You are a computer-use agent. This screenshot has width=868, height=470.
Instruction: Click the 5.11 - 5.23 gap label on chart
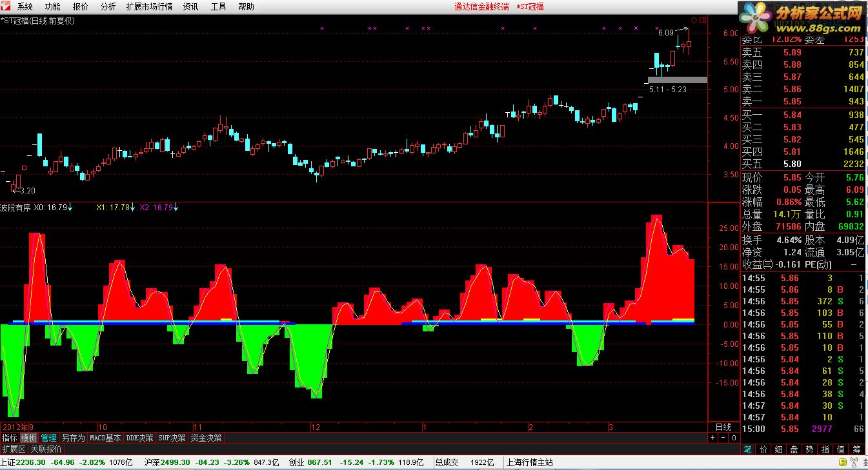[668, 90]
